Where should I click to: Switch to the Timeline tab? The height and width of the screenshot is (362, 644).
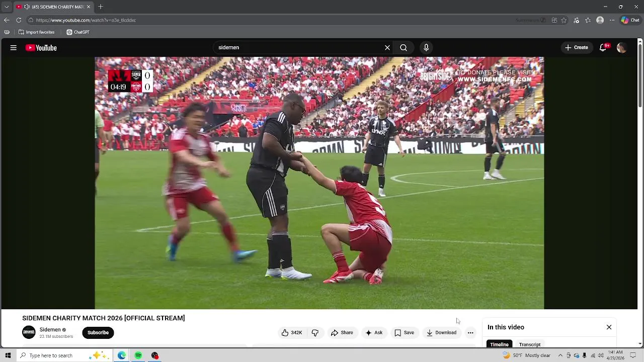point(499,344)
